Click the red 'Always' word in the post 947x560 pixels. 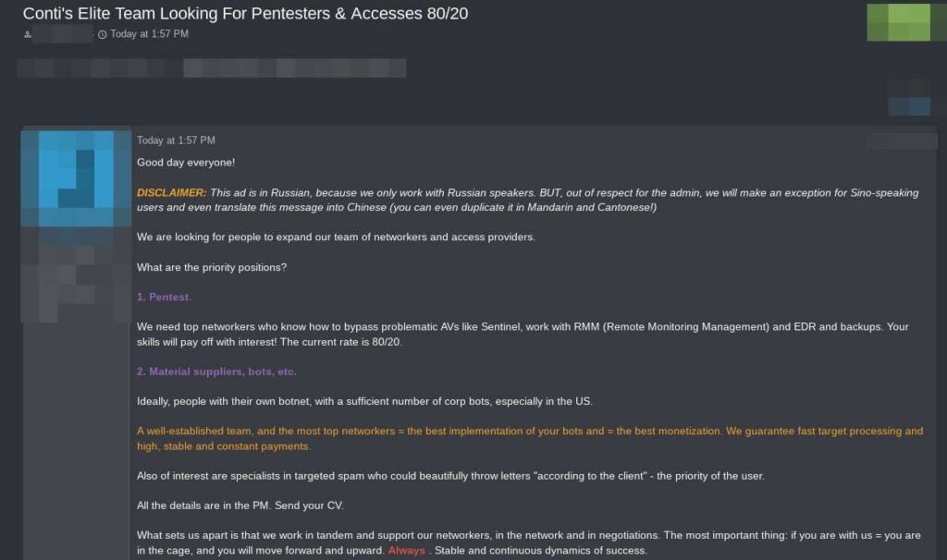pos(406,551)
